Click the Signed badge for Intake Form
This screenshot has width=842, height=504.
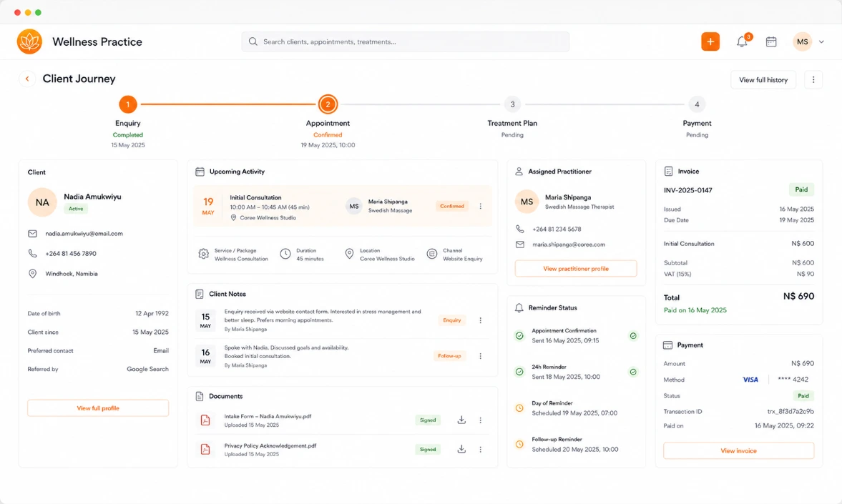tap(428, 420)
